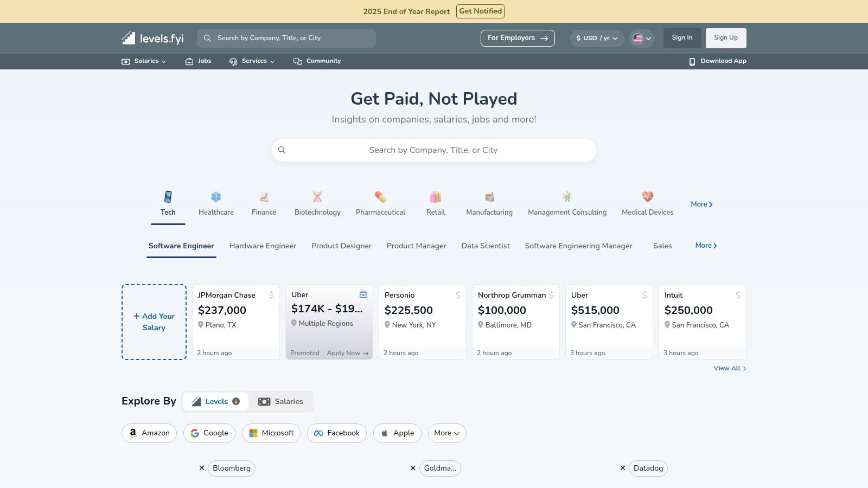The width and height of the screenshot is (868, 488).
Task: Open the Add Your Salary card
Action: (x=154, y=322)
